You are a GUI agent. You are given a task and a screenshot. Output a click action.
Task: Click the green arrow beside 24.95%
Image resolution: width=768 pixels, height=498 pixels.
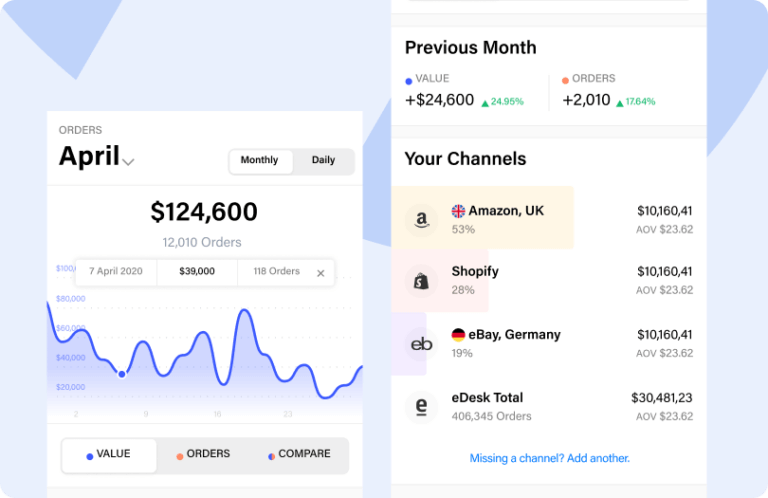485,102
